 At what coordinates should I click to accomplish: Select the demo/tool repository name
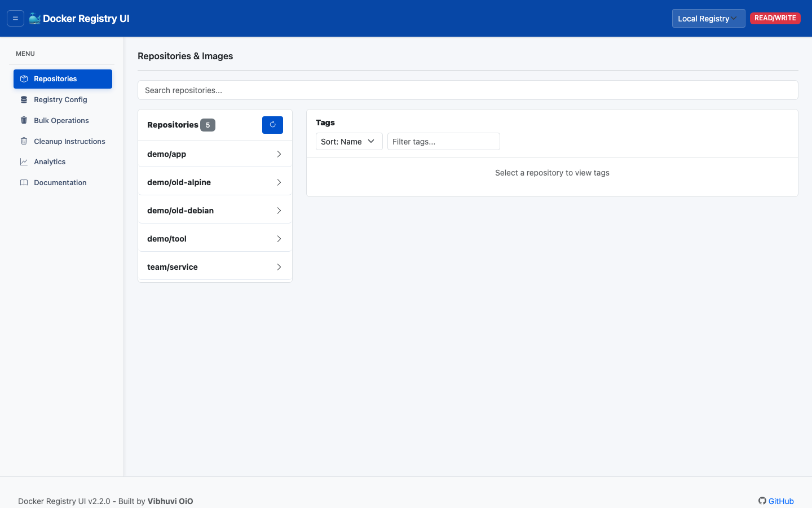point(167,239)
